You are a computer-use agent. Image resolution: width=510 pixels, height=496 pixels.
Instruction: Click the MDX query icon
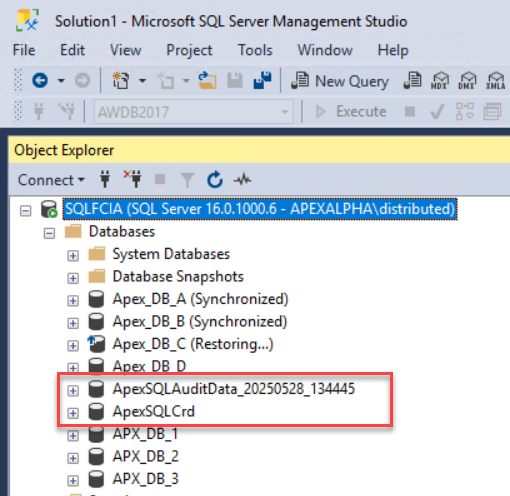440,81
